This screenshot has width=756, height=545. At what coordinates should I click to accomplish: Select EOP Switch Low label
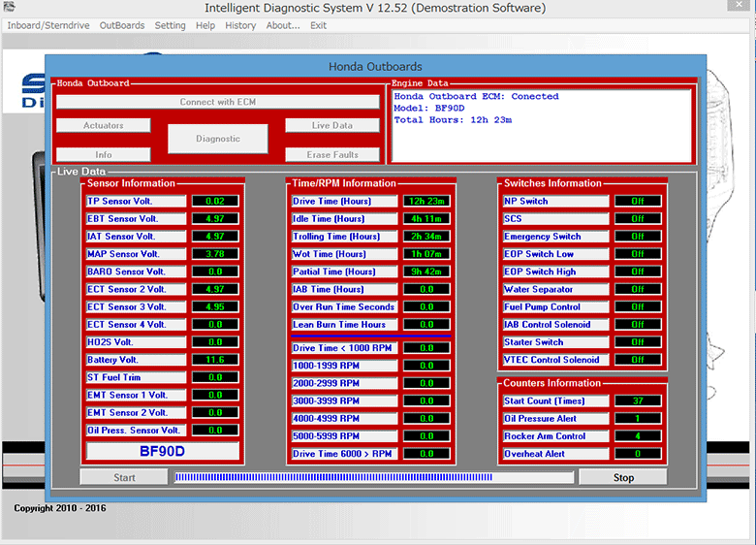pyautogui.click(x=556, y=254)
